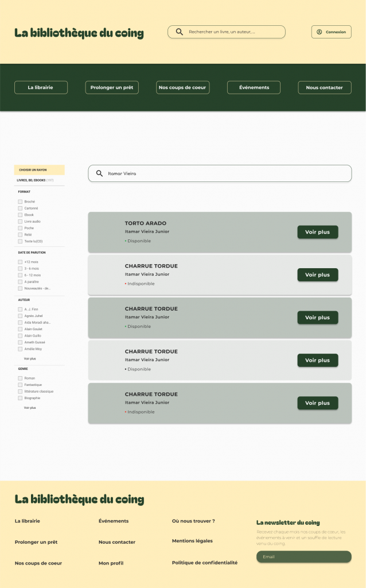Click the newsletter Email input field
This screenshot has height=588, width=366.
click(303, 557)
